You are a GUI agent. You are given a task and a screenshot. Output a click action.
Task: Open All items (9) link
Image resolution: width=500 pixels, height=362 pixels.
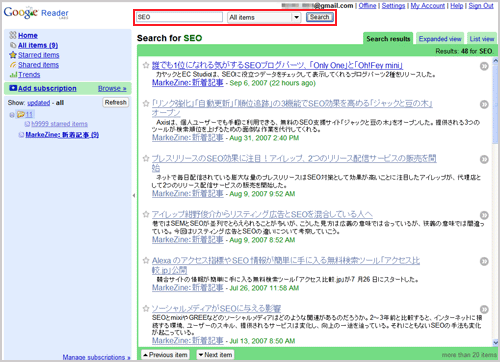coord(38,45)
